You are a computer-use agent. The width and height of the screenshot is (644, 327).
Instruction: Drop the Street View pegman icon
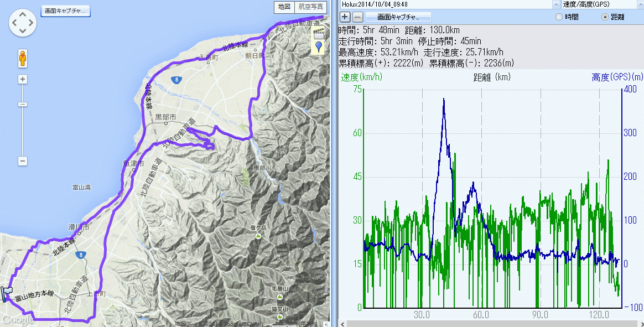coord(23,58)
